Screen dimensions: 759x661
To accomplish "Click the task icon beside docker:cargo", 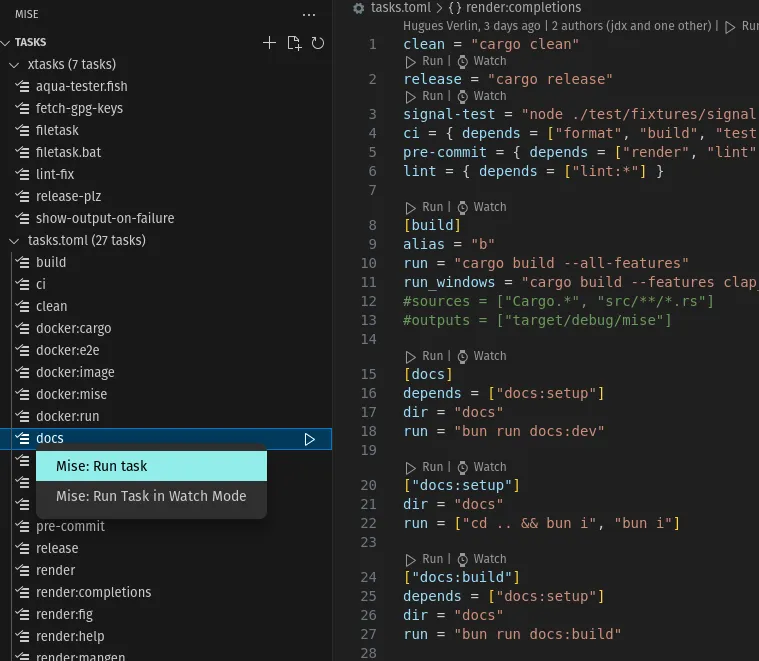I will pyautogui.click(x=24, y=328).
